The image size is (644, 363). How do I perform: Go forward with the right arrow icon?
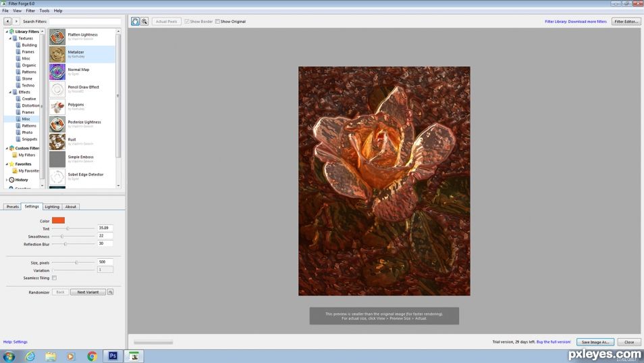16,22
